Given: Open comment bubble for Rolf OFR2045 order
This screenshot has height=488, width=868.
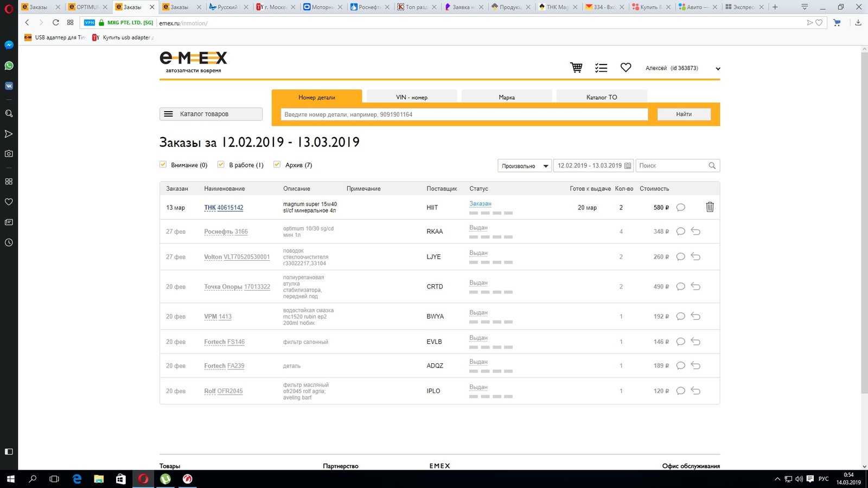Looking at the screenshot, I should pyautogui.click(x=681, y=391).
